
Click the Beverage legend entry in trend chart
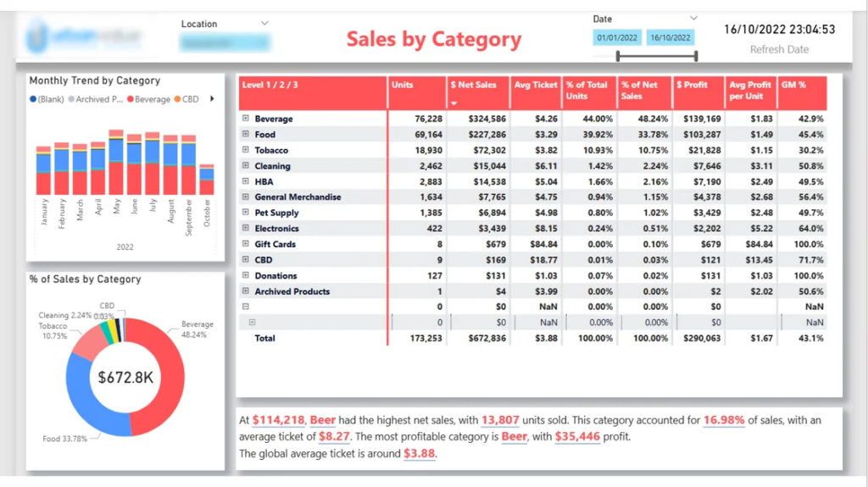[x=148, y=99]
